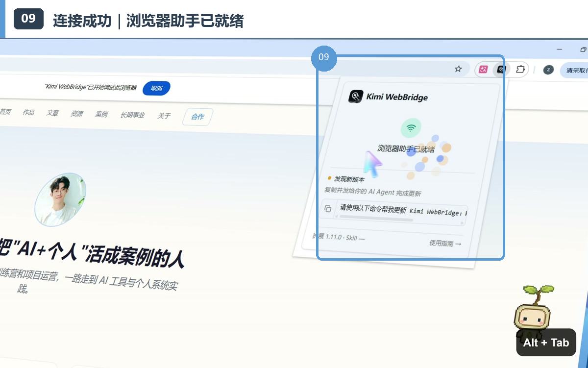Go to the 案例 nav item

click(x=101, y=114)
